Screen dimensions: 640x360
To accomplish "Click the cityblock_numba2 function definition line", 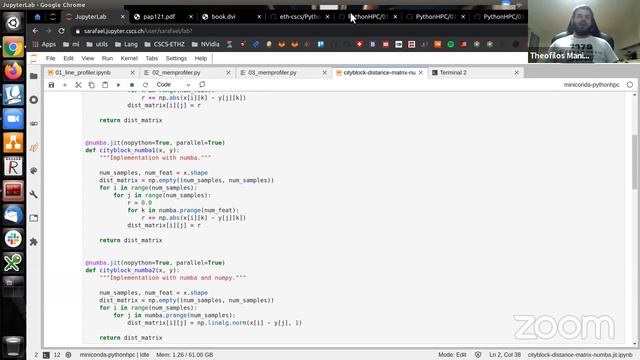I will [x=132, y=270].
